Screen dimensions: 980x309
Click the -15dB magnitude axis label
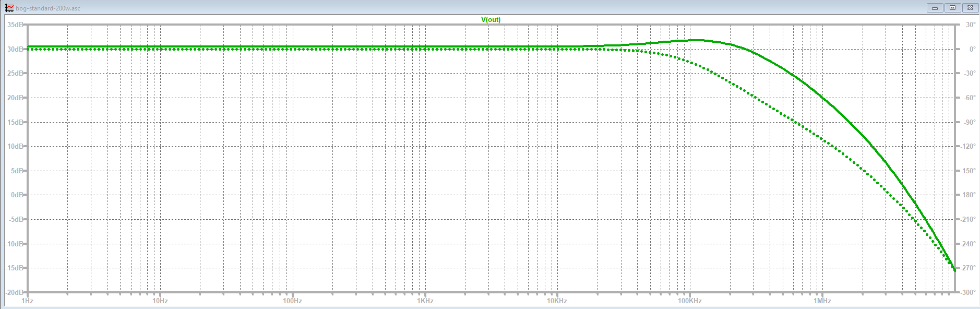[x=15, y=268]
